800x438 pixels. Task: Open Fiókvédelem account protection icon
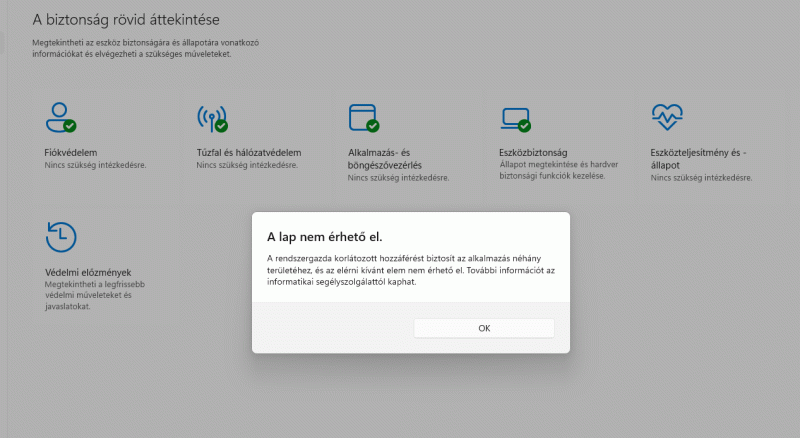[61, 117]
